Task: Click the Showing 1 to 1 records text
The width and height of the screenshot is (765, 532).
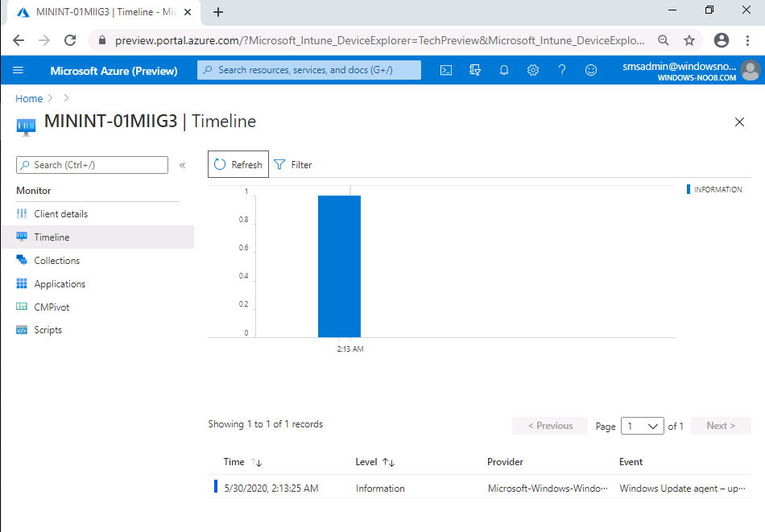Action: pos(266,424)
